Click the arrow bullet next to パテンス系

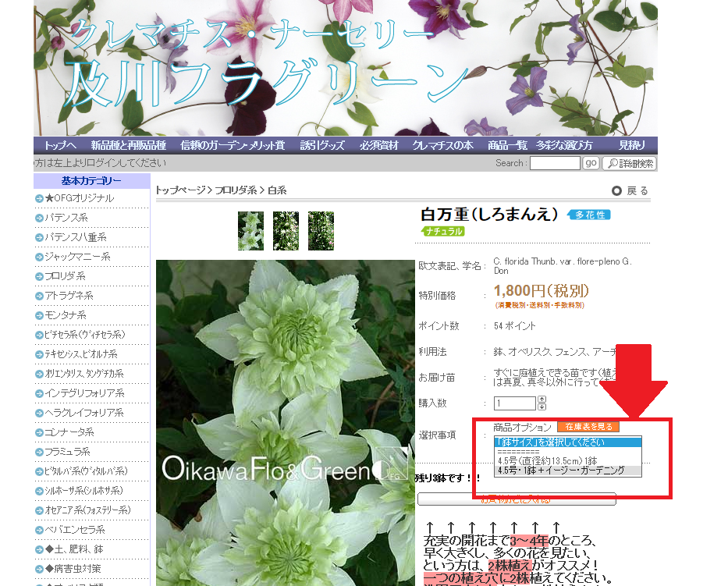point(40,218)
